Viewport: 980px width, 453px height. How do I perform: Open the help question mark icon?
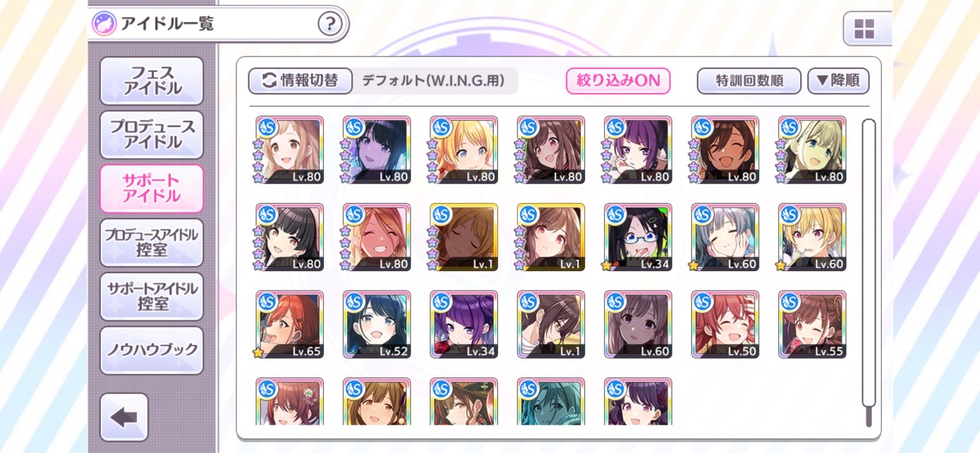coord(329,24)
